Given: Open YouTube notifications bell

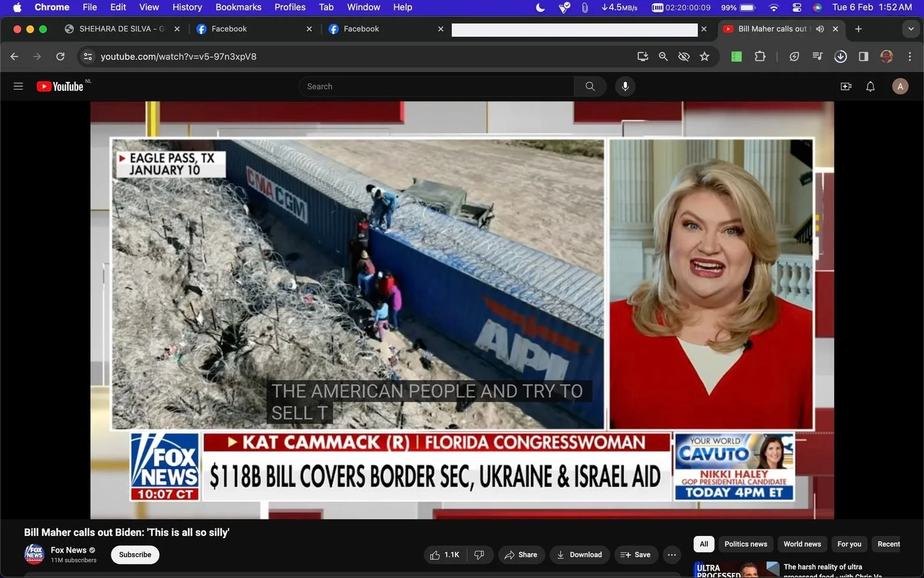Looking at the screenshot, I should [870, 86].
